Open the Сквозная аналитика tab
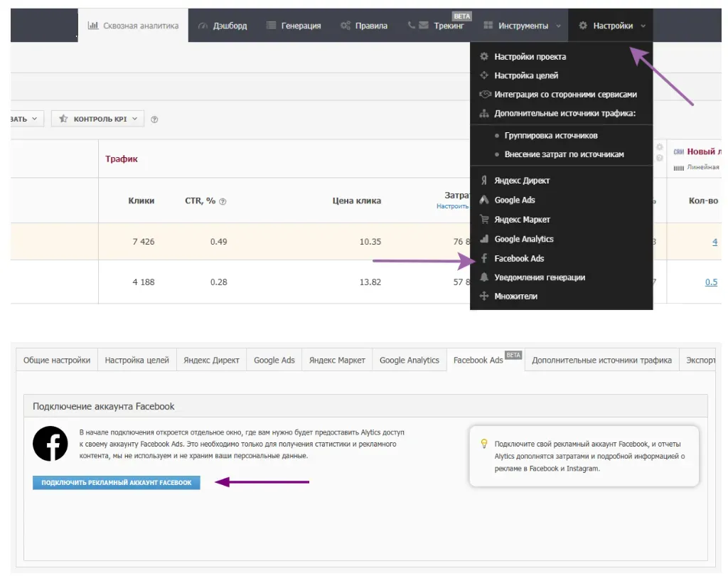 (x=133, y=26)
